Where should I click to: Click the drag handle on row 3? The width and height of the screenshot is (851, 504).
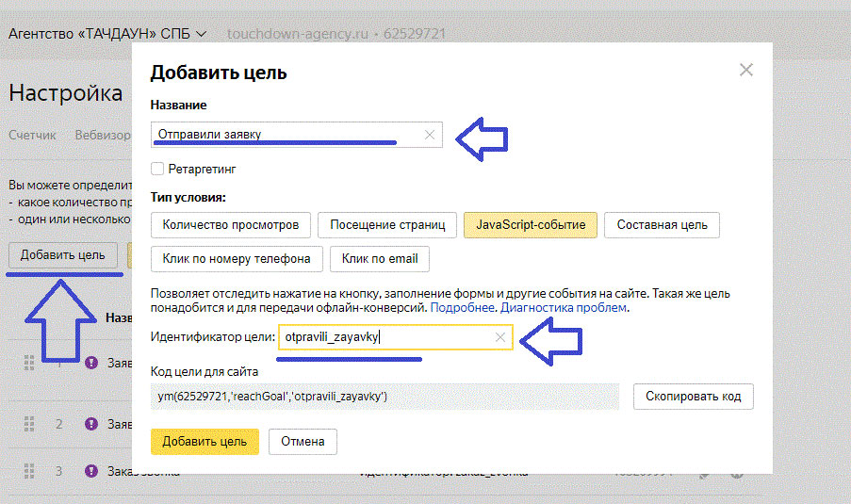(x=28, y=471)
